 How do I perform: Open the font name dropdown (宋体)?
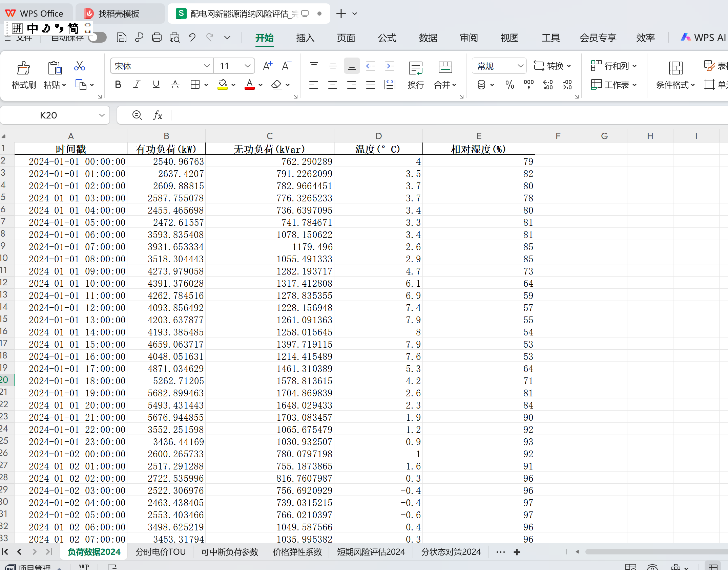point(207,66)
